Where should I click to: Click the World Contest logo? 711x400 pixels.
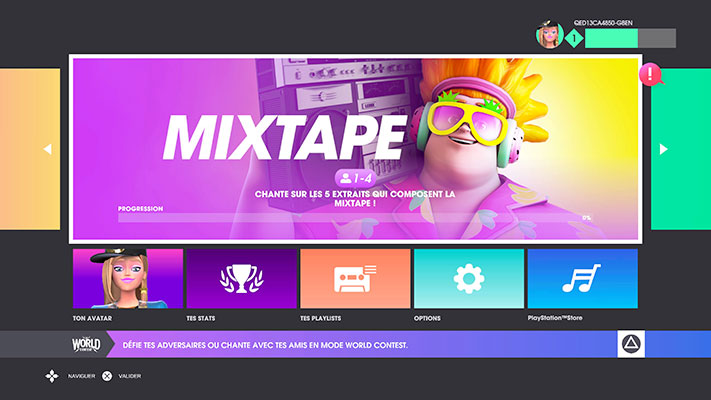[87, 345]
